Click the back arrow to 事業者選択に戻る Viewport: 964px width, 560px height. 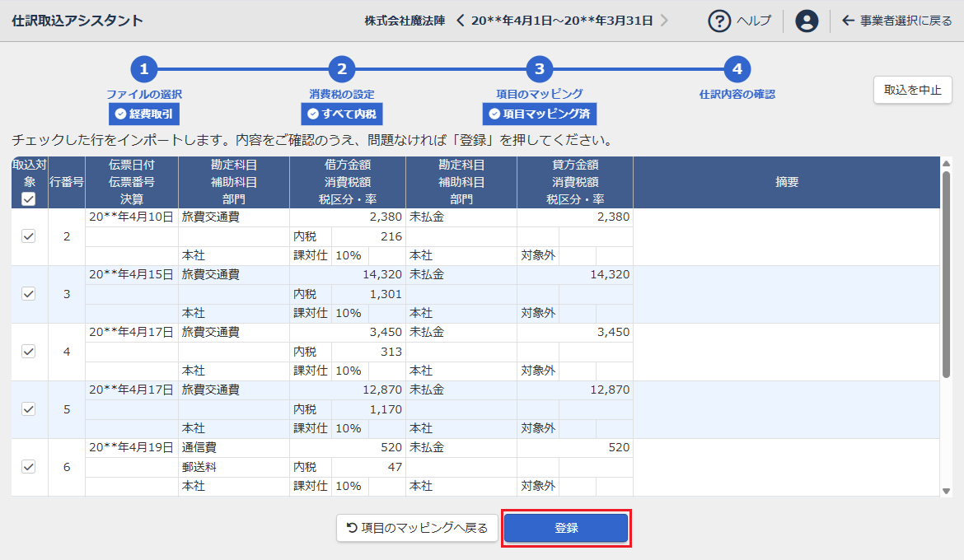[848, 21]
